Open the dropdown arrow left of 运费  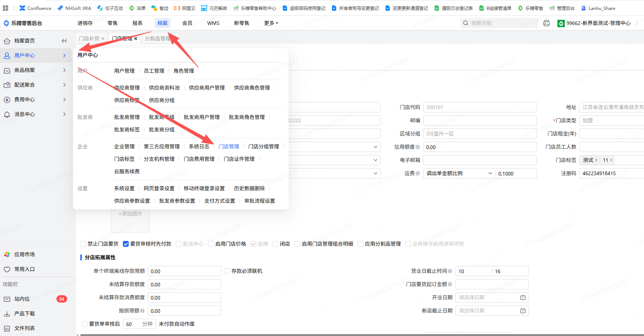pos(376,173)
